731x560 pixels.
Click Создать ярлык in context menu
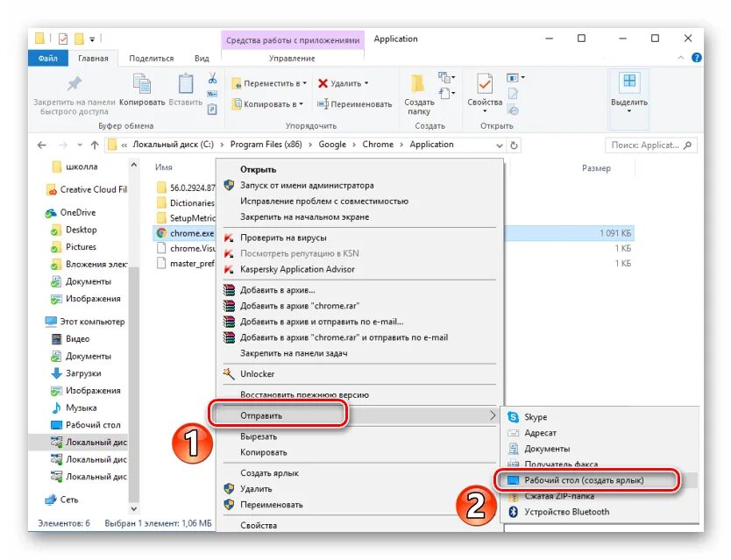coord(269,473)
